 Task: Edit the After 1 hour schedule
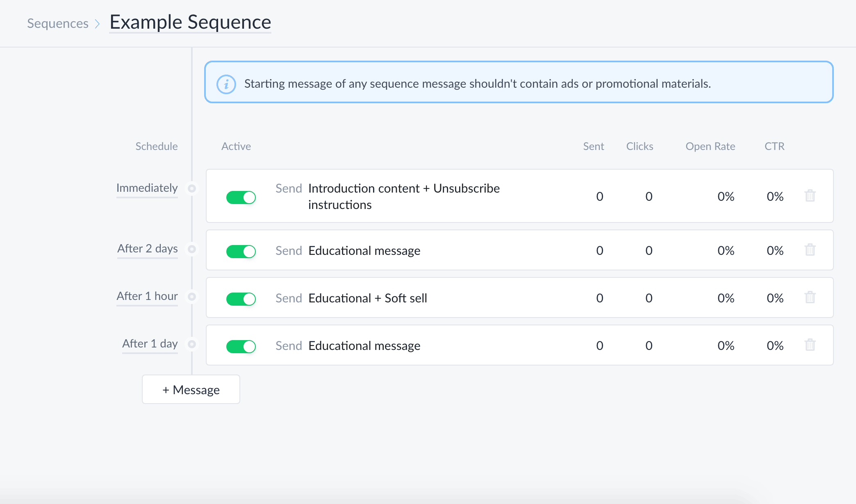(x=147, y=296)
